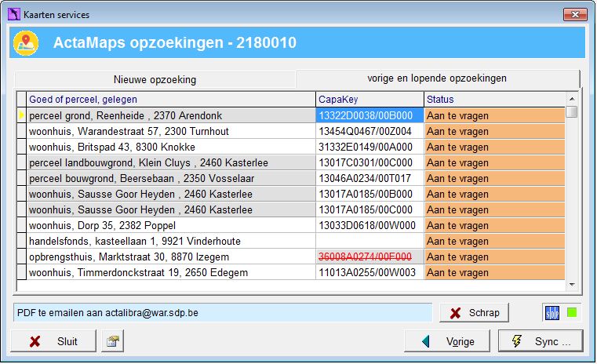Click the Goed of perceel, gelegen column header
This screenshot has width=597, height=364.
(171, 100)
